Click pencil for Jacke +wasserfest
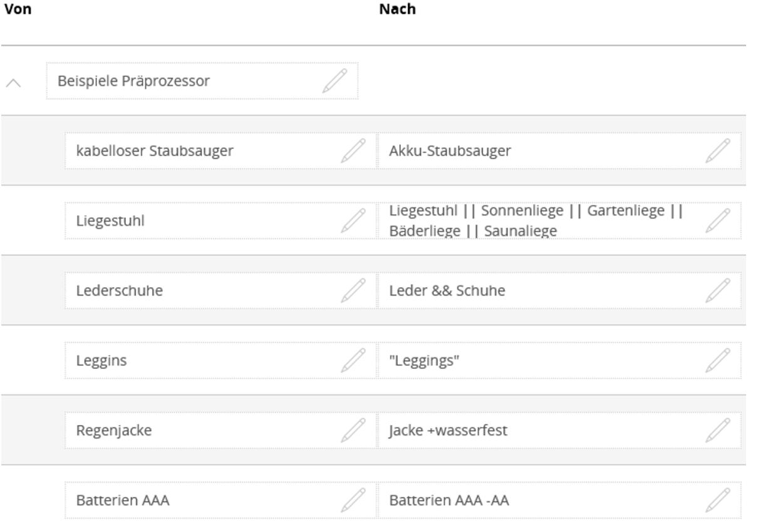The height and width of the screenshot is (532, 758). click(717, 431)
